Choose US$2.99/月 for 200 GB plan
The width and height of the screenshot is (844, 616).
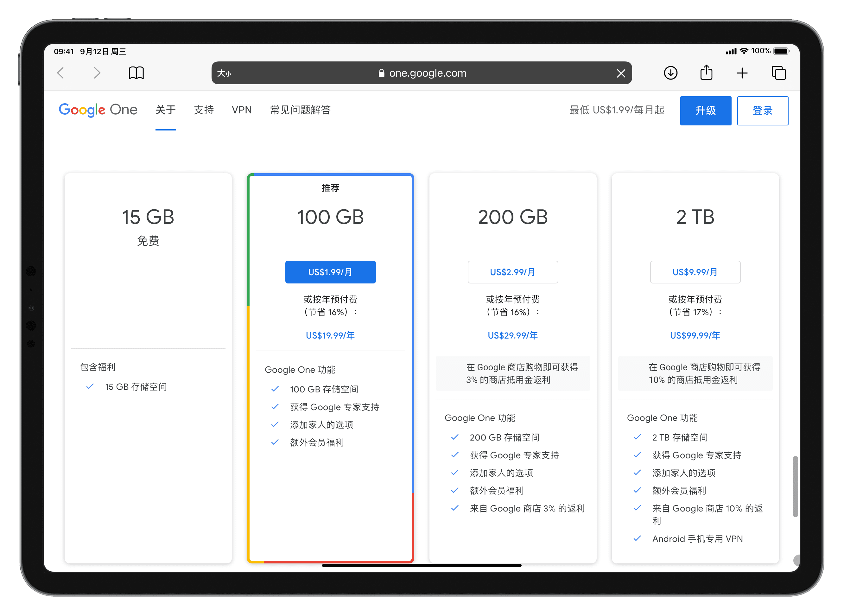(x=513, y=272)
